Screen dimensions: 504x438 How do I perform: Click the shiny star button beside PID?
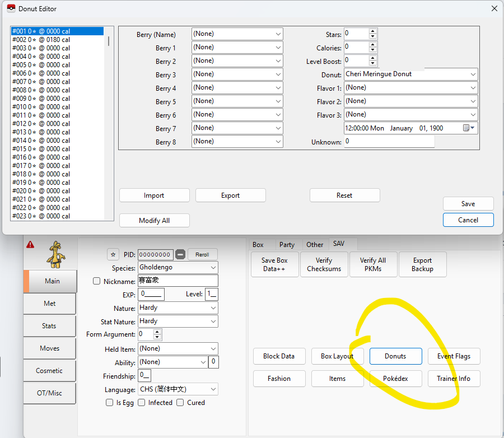(x=113, y=254)
